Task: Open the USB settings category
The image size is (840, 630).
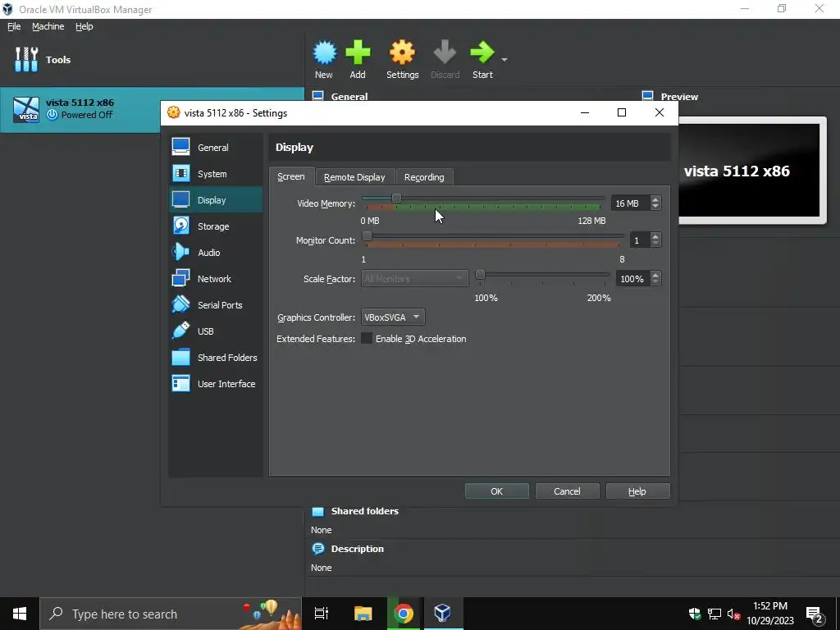Action: coord(216,331)
